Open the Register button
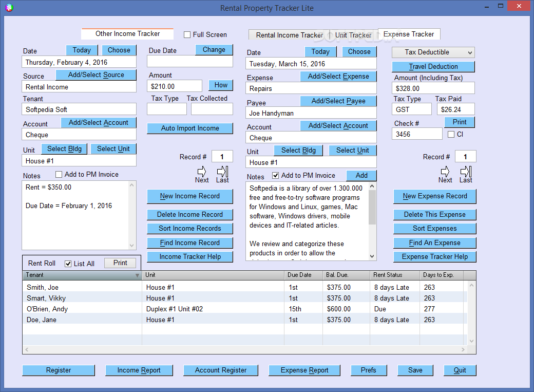Screen dimensions: 534x392 coord(59,370)
